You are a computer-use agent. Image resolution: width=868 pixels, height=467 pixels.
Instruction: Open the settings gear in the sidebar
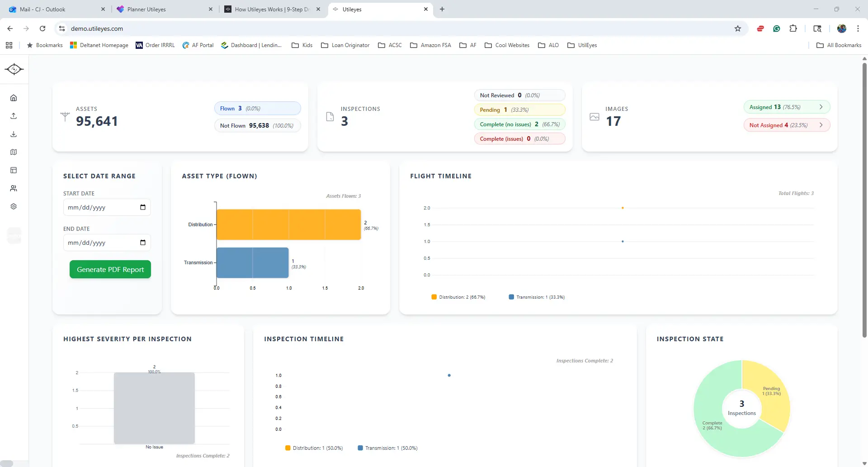14,206
